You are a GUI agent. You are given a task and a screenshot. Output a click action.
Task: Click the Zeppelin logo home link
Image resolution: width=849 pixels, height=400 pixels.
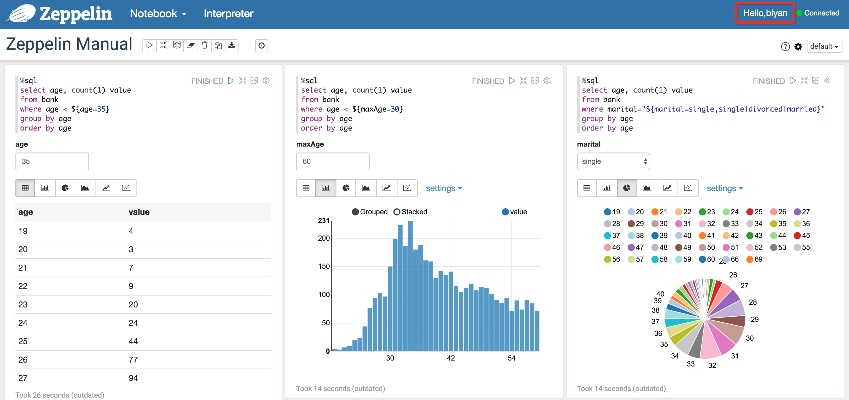[x=62, y=14]
